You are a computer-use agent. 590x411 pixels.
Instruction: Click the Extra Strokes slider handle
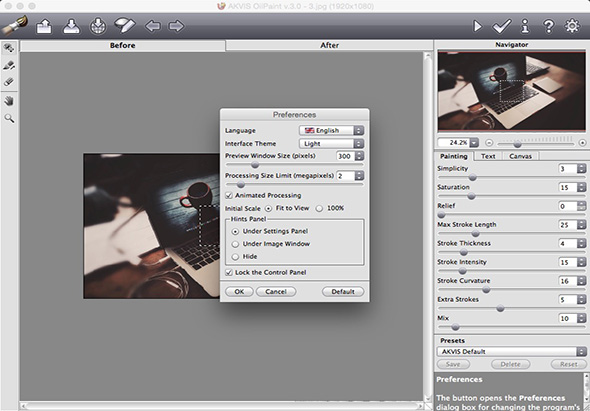(500, 309)
